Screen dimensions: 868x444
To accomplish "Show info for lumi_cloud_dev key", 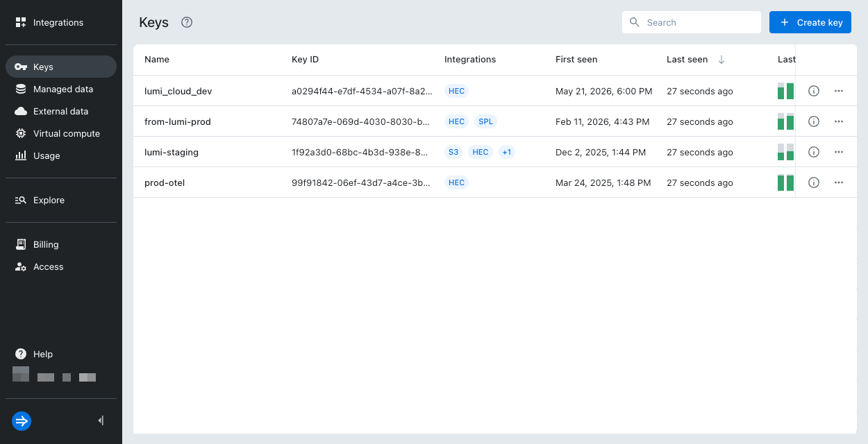I will (x=814, y=91).
